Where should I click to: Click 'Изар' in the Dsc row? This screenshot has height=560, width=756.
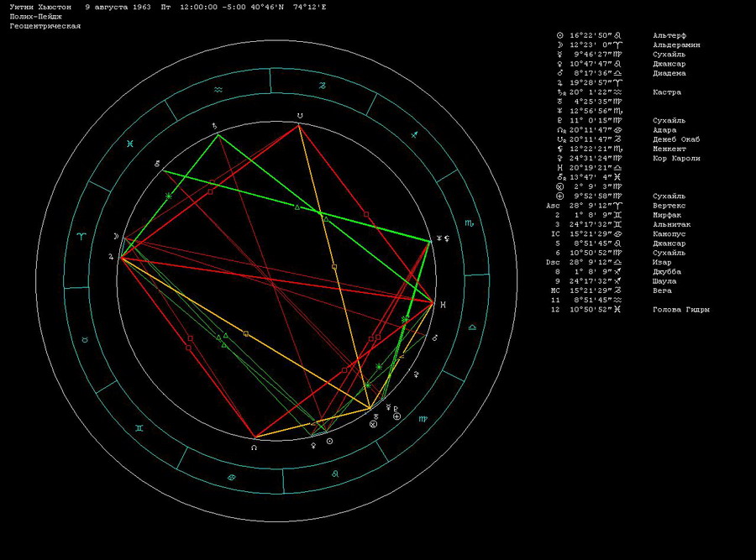click(x=662, y=262)
